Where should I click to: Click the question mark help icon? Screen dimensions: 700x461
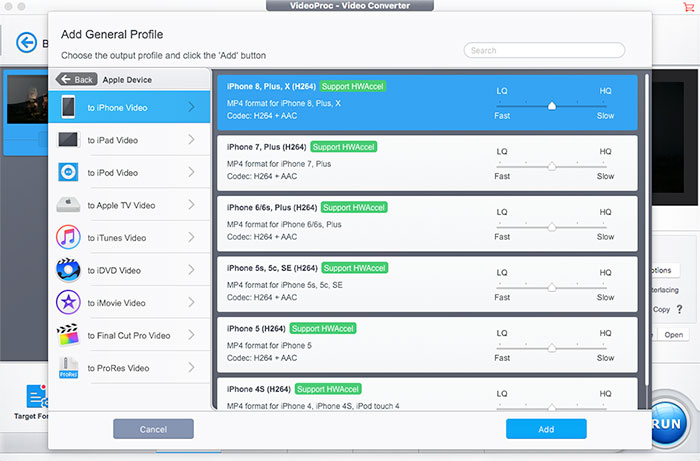(679, 309)
